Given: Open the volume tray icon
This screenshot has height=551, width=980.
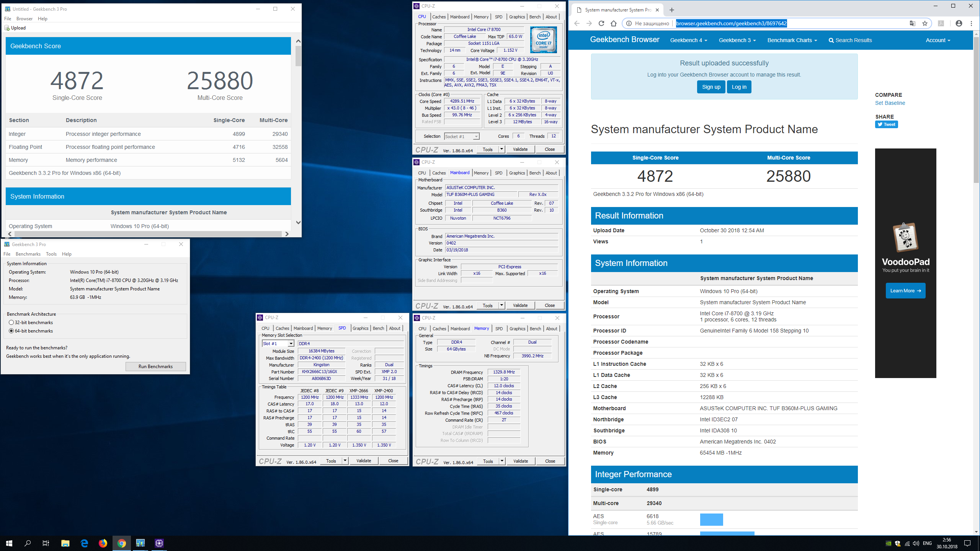Looking at the screenshot, I should pyautogui.click(x=916, y=543).
